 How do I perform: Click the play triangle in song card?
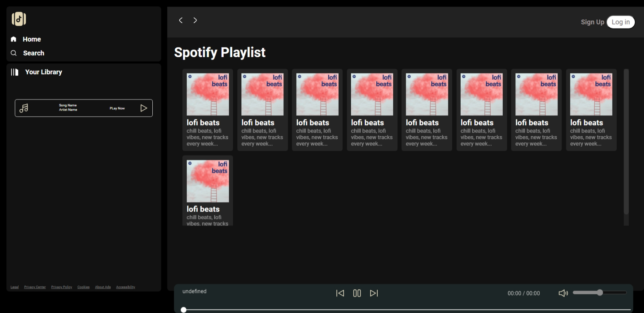coord(144,108)
